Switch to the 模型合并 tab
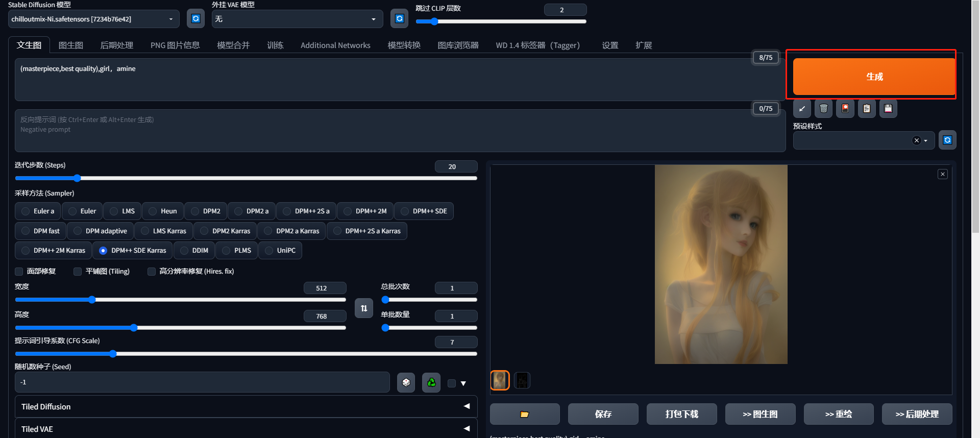 pos(233,45)
